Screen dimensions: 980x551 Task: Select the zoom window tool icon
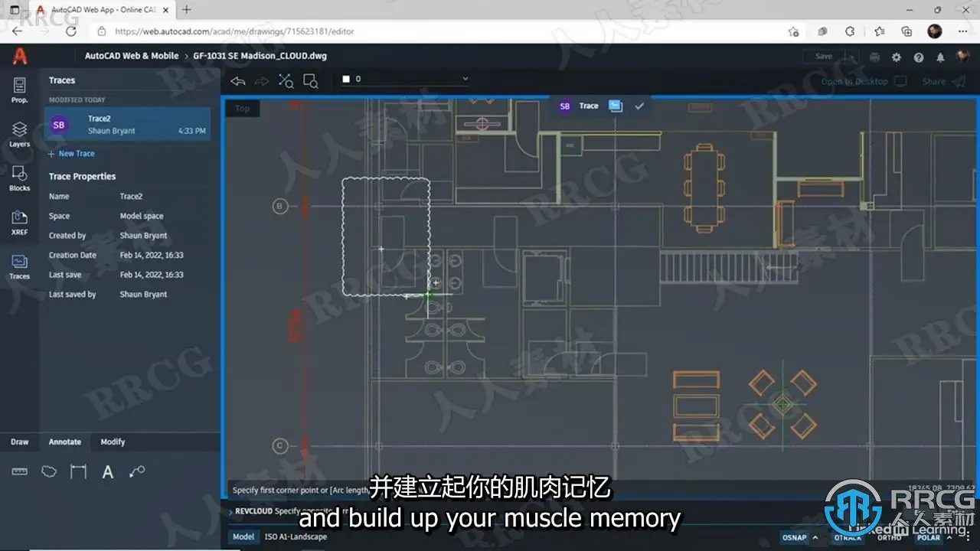310,80
